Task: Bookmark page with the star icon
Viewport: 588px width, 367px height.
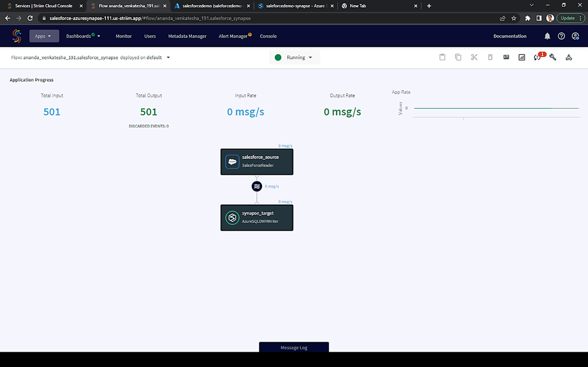Action: (x=514, y=18)
